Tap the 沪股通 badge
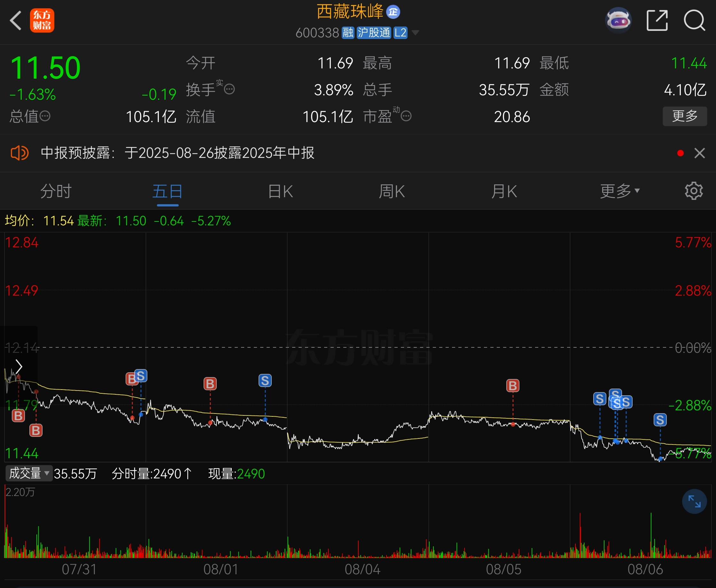The image size is (716, 588). (x=374, y=33)
